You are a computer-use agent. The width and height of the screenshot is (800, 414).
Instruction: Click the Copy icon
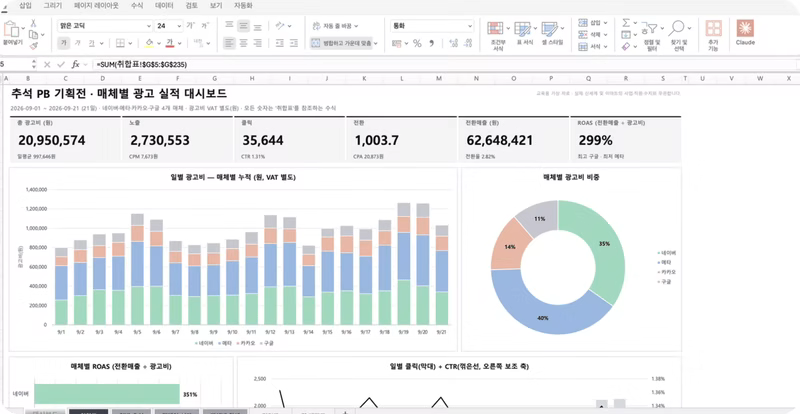coord(33,35)
